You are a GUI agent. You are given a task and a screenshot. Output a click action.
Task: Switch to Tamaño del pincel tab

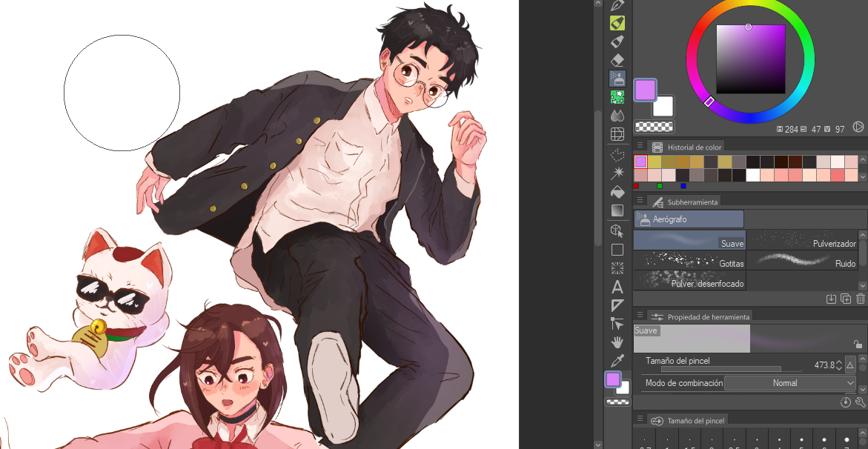[687, 420]
